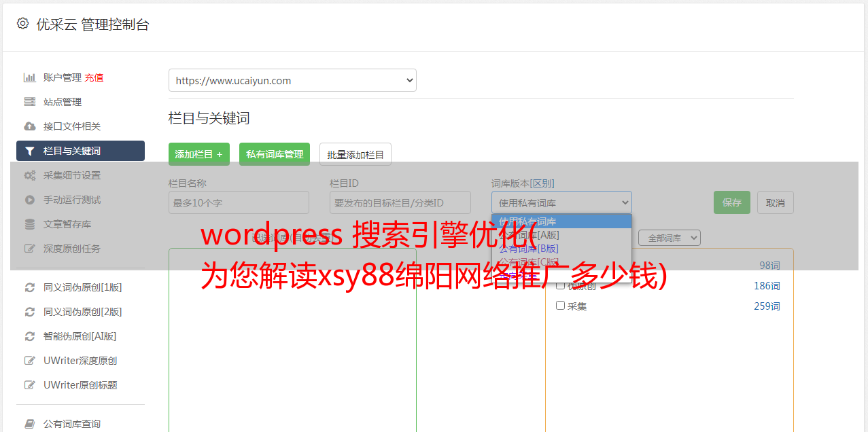Click the 98词 count
The image size is (868, 432).
pyautogui.click(x=769, y=266)
